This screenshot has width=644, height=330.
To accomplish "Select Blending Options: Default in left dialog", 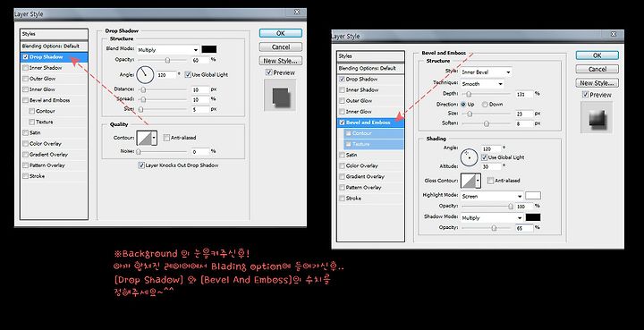I will click(x=54, y=46).
